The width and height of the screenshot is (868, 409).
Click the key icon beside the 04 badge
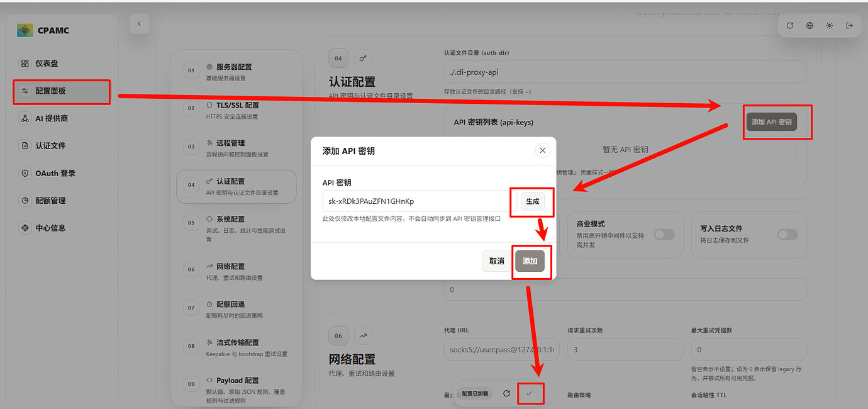363,59
